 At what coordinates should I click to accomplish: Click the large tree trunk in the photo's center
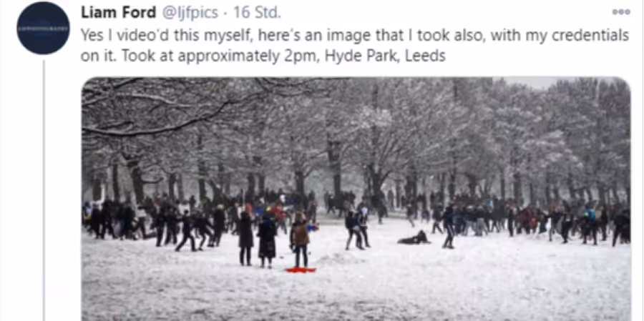(334, 168)
